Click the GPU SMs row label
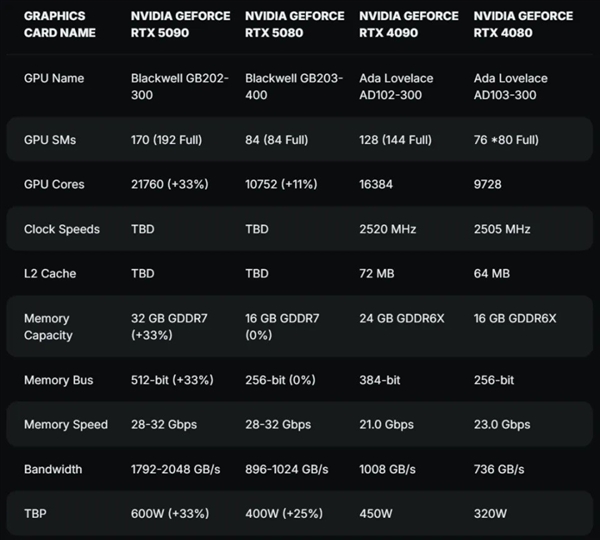600x540 pixels. click(x=50, y=140)
